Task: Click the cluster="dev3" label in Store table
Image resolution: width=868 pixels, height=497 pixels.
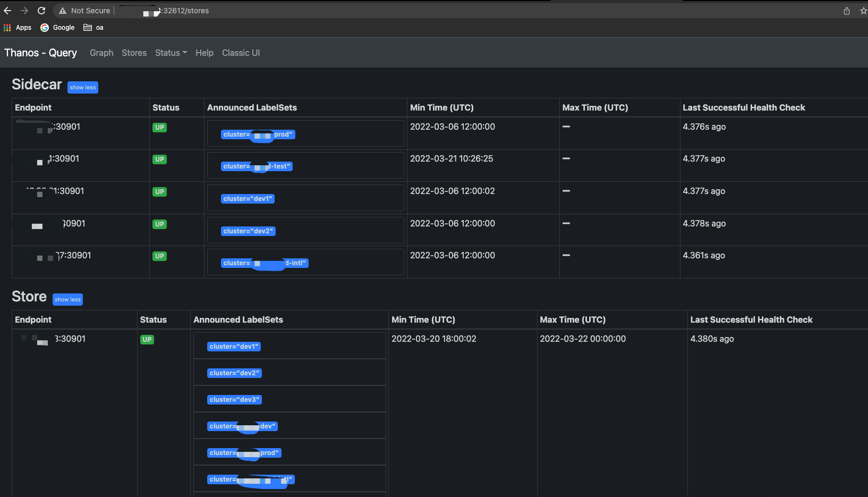Action: pyautogui.click(x=234, y=400)
